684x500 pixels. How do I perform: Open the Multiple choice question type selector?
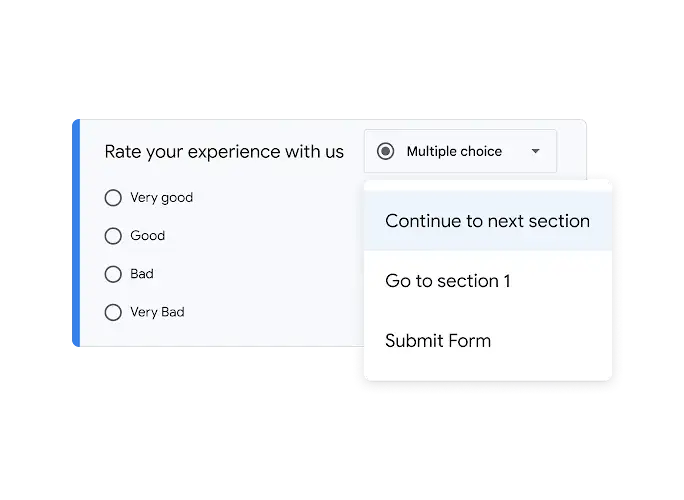point(460,152)
